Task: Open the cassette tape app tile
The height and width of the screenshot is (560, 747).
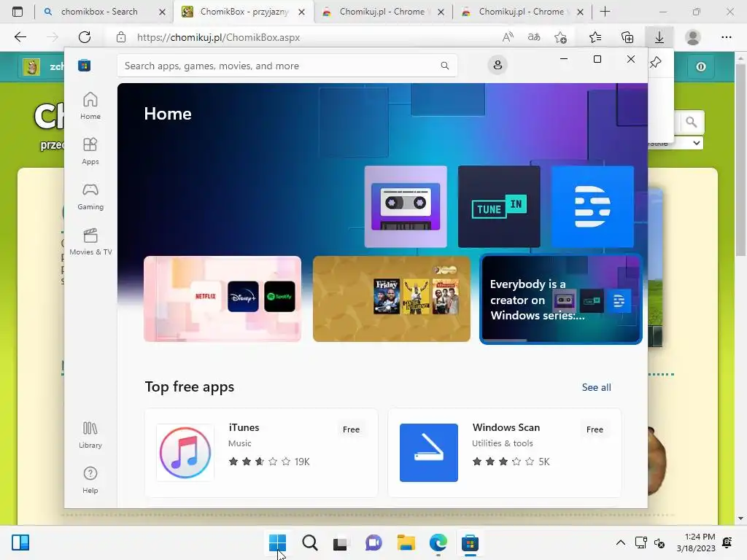Action: (406, 206)
